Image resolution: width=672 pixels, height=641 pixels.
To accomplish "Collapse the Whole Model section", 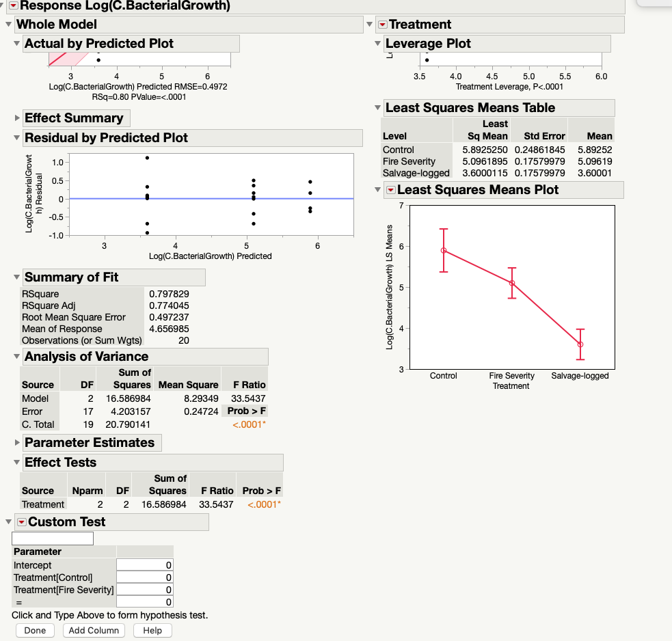I will [8, 25].
